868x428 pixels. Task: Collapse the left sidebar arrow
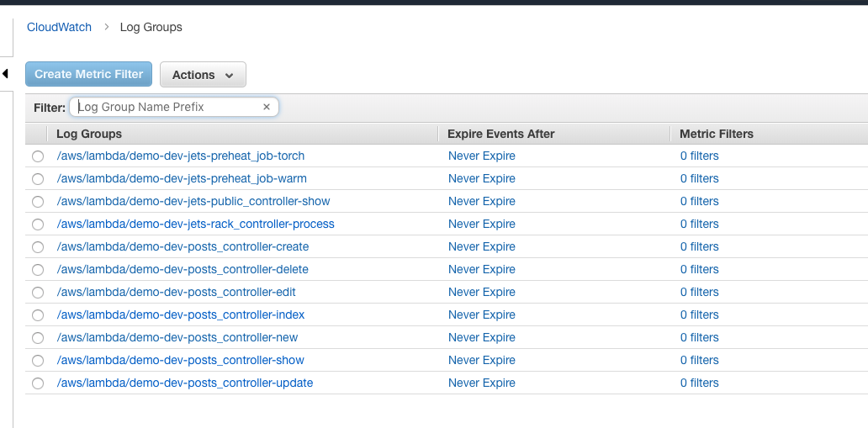click(x=5, y=74)
